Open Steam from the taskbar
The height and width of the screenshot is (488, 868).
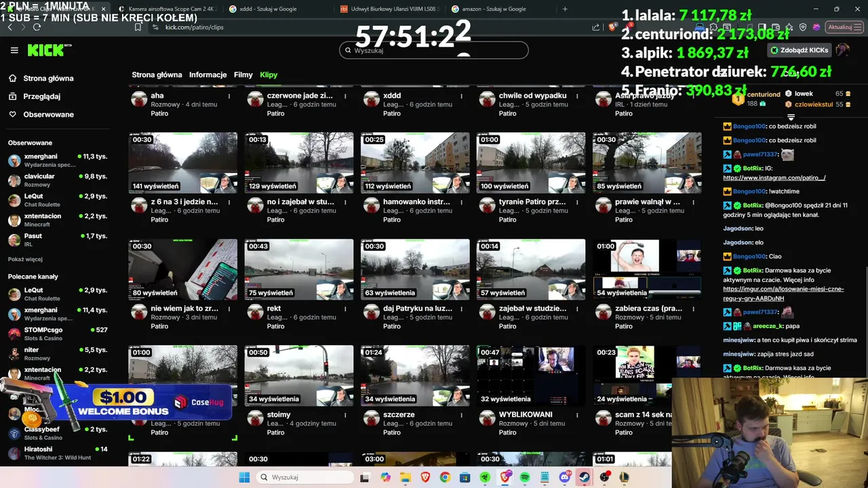585,477
